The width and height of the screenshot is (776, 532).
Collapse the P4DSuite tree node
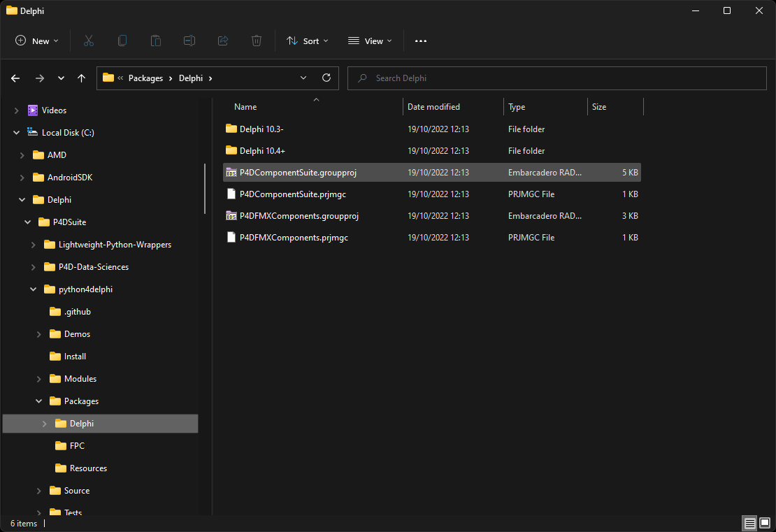coord(28,222)
